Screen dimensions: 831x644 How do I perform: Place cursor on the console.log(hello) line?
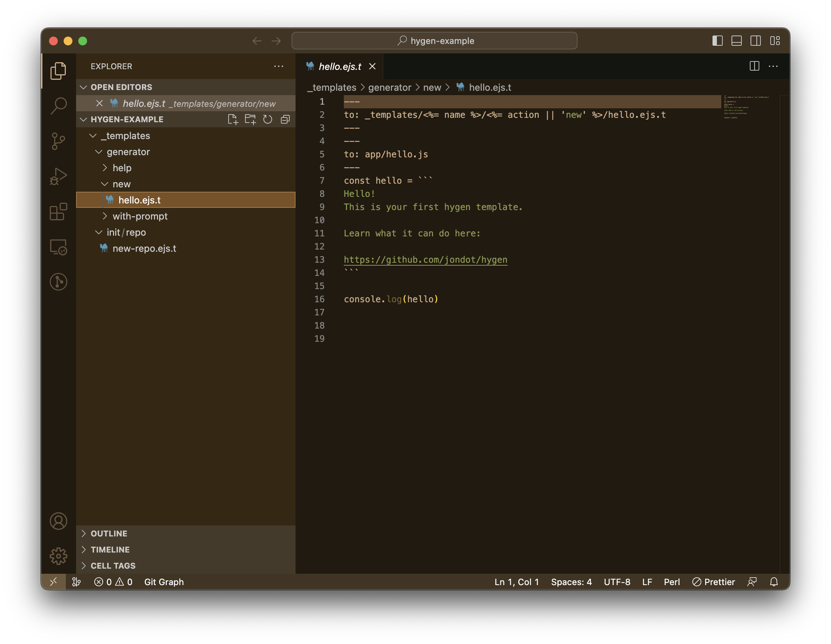[x=391, y=299]
